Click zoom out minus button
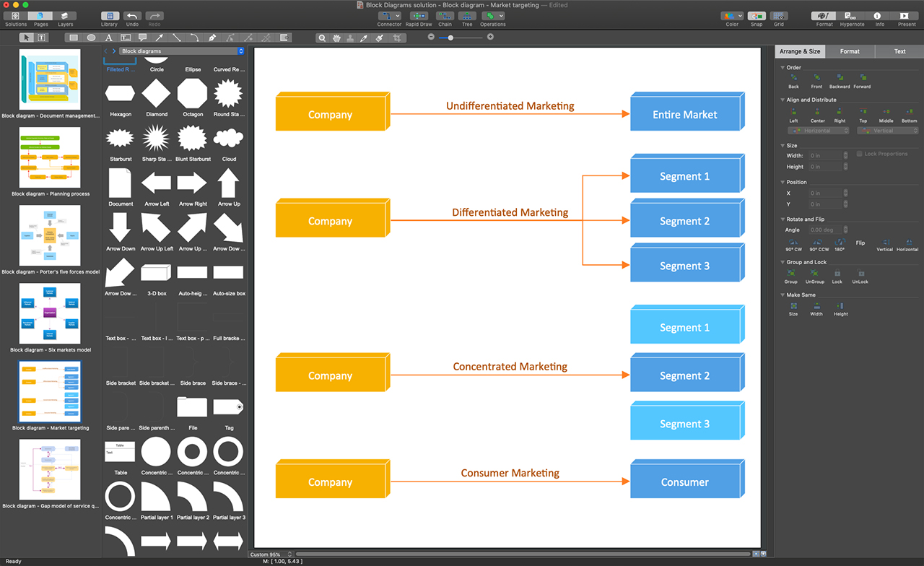The height and width of the screenshot is (566, 924). pos(431,37)
